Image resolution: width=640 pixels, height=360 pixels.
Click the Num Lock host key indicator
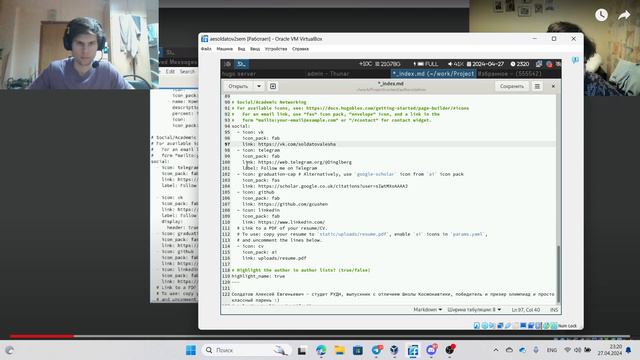click(x=567, y=326)
